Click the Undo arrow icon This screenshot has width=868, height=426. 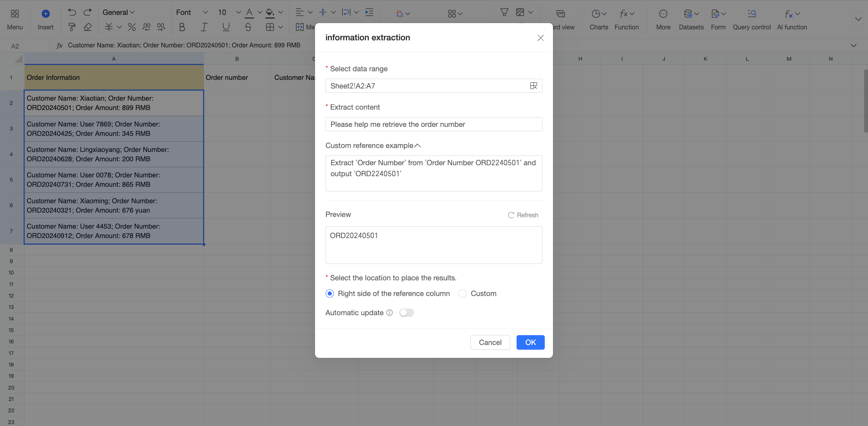click(x=72, y=12)
